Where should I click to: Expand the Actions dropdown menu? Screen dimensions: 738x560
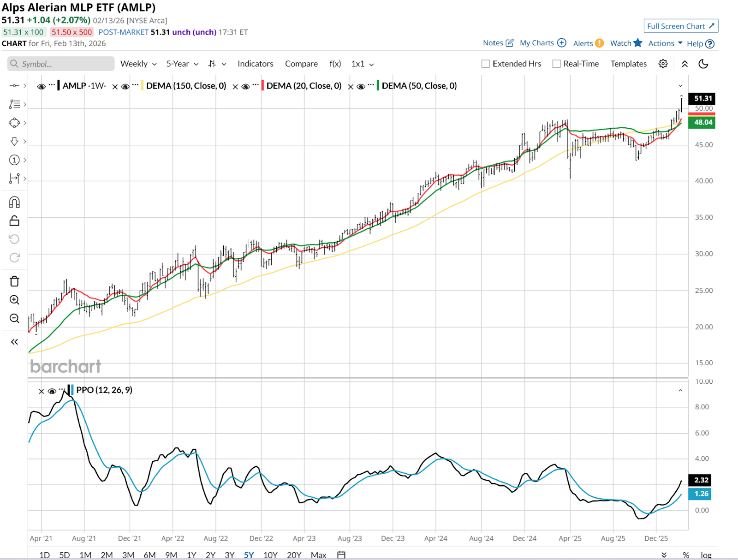tap(665, 43)
